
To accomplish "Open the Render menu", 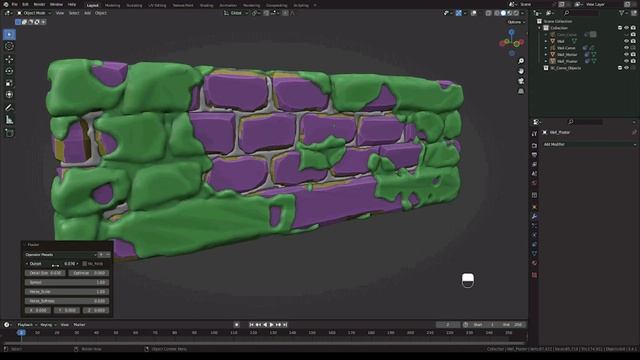I will [x=39, y=4].
